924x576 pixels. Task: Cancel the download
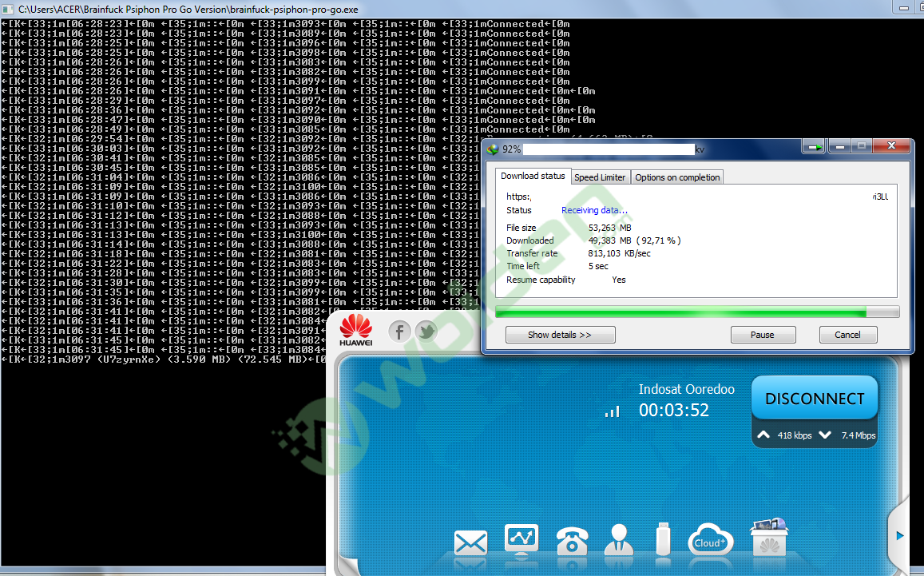pos(847,334)
